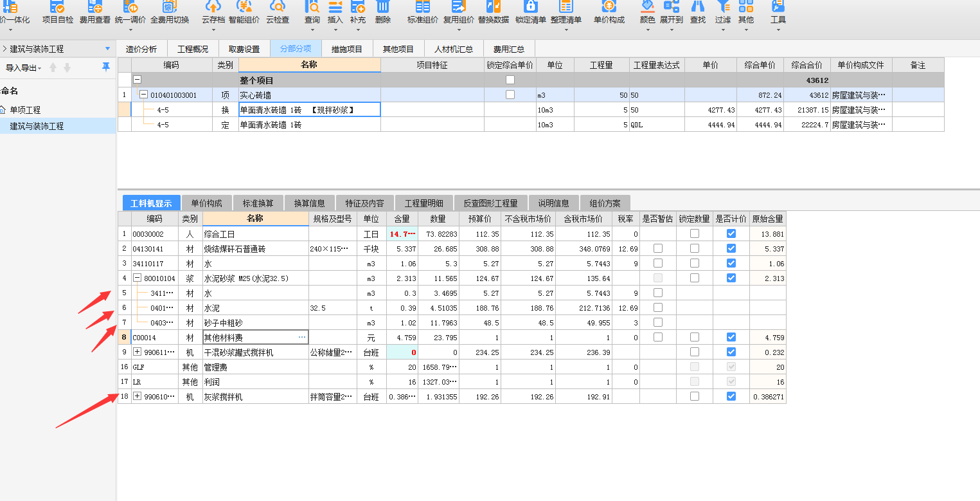980x501 pixels.
Task: Click the 名称 column header in upper table
Action: pyautogui.click(x=309, y=65)
